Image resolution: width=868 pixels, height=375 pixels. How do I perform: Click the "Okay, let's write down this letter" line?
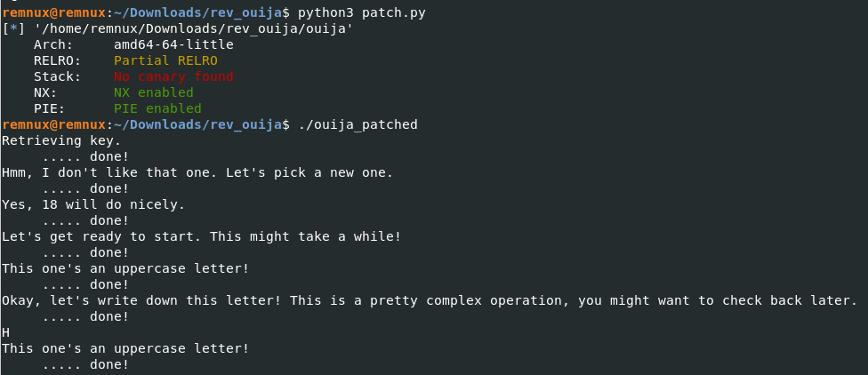click(429, 300)
